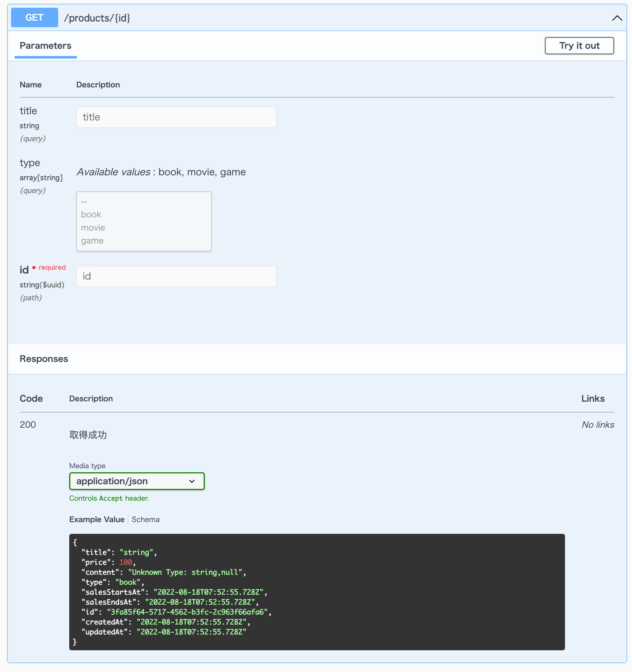Click the Responses section heading

click(44, 358)
